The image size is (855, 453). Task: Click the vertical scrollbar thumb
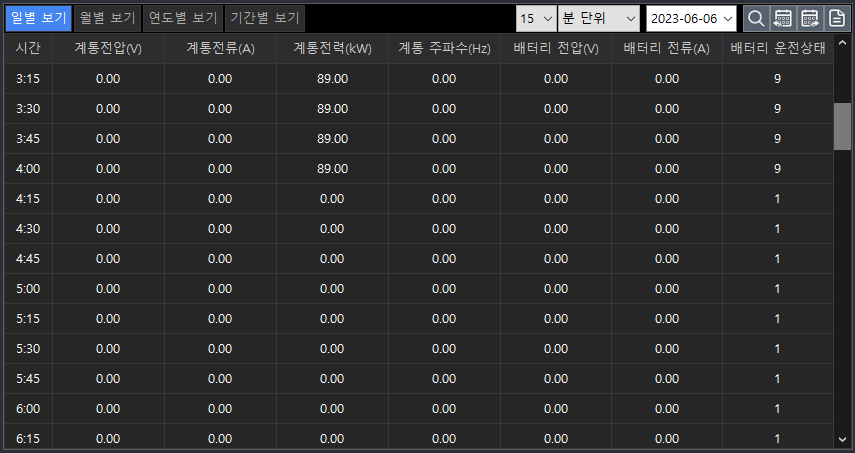(x=842, y=126)
